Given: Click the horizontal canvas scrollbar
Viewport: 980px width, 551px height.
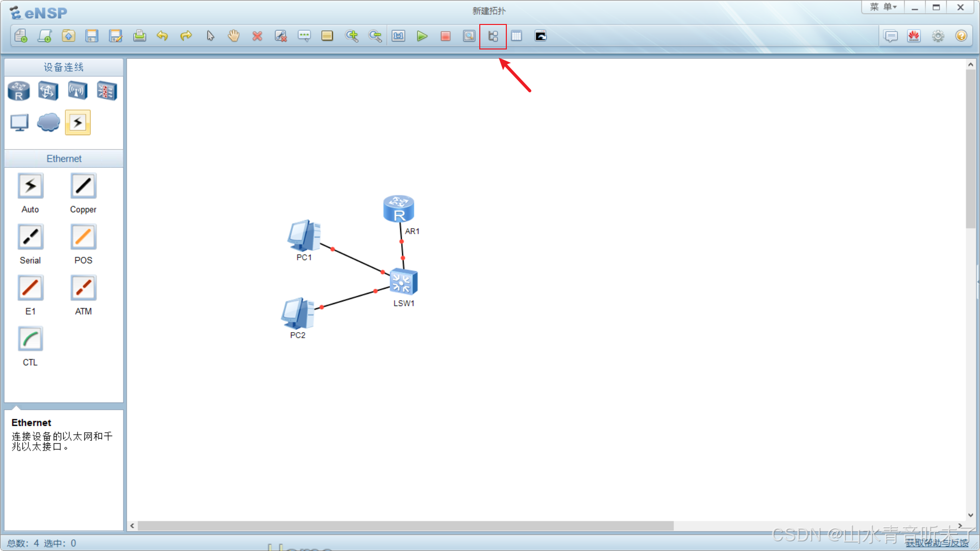Looking at the screenshot, I should 405,525.
